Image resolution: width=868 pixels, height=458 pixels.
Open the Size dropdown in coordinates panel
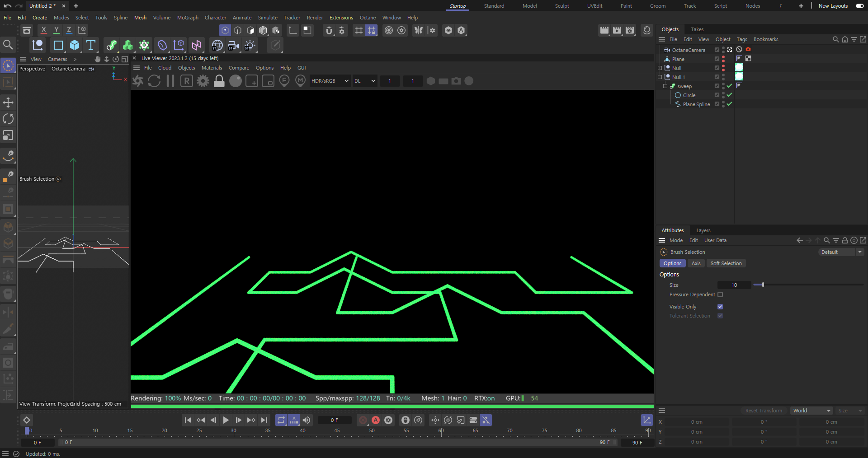click(850, 411)
